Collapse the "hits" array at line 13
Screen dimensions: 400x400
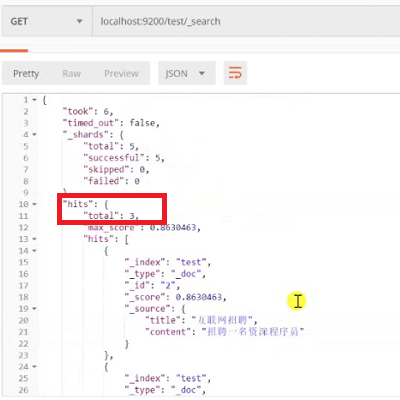(x=34, y=239)
